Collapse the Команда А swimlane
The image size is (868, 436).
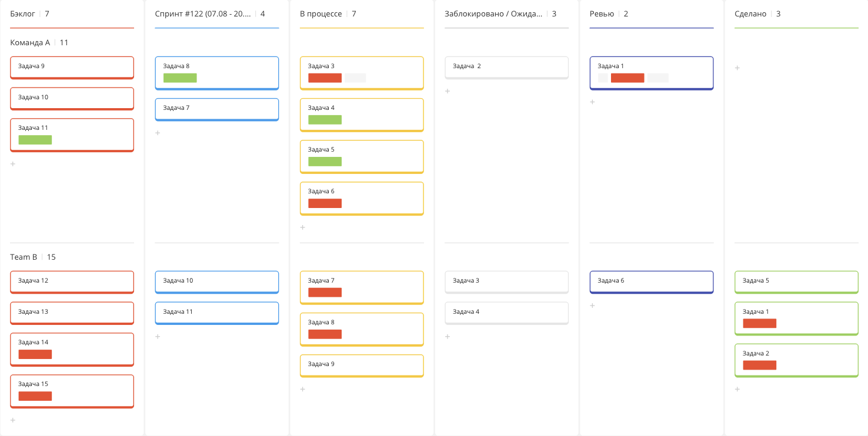[x=30, y=43]
